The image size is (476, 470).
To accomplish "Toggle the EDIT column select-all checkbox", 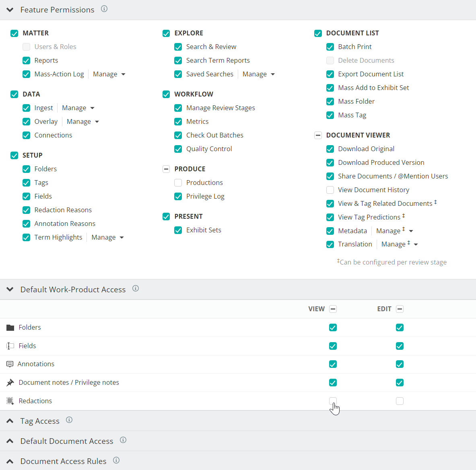I will pos(400,309).
